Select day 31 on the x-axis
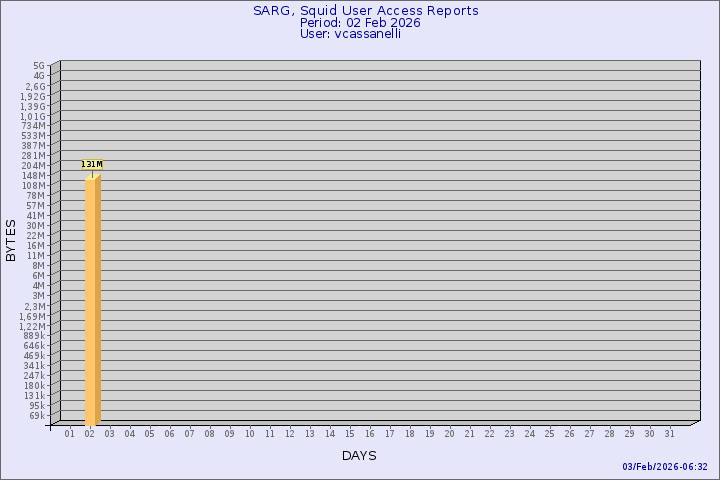The image size is (720, 480). [669, 434]
